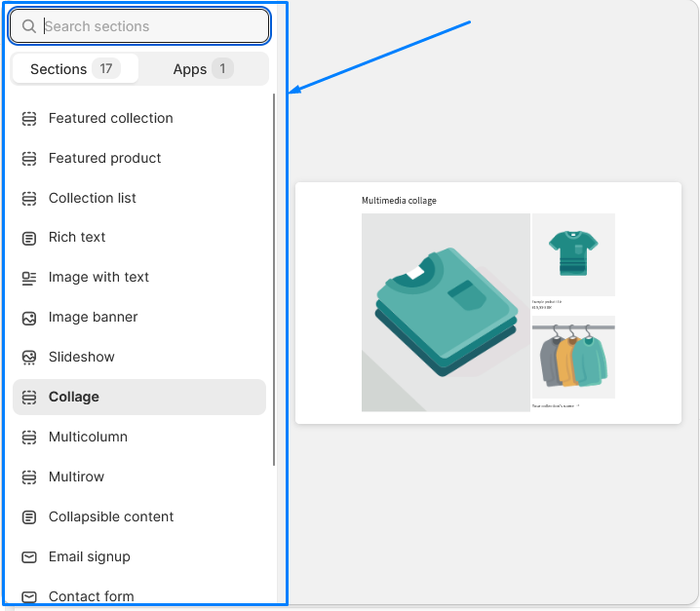Select the Email signup label
Viewport: 700px width, 611px height.
click(90, 556)
